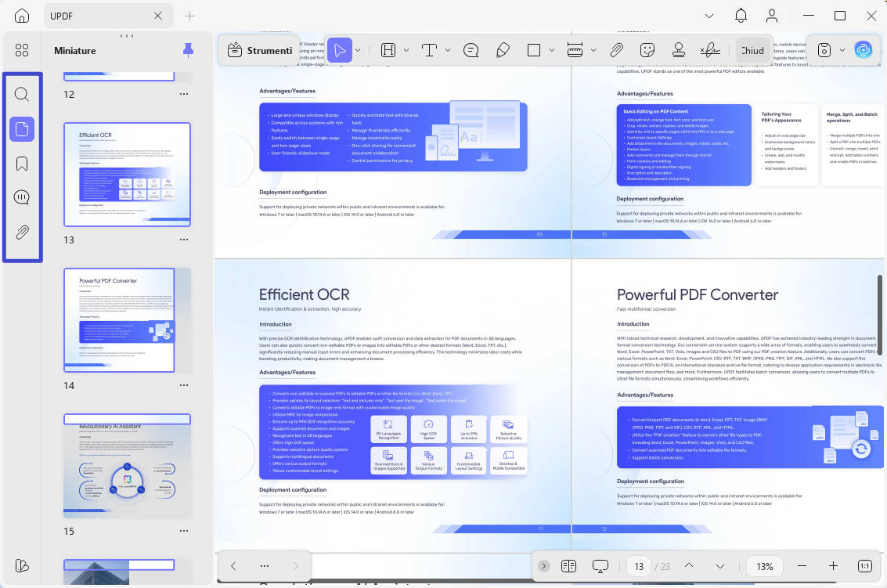
Task: Select the stamp tool
Action: [x=678, y=50]
